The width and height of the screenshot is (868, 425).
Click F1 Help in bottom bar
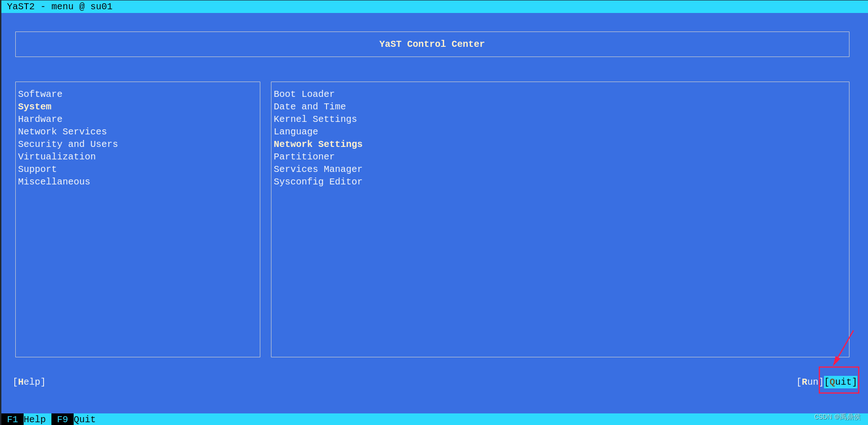26,419
